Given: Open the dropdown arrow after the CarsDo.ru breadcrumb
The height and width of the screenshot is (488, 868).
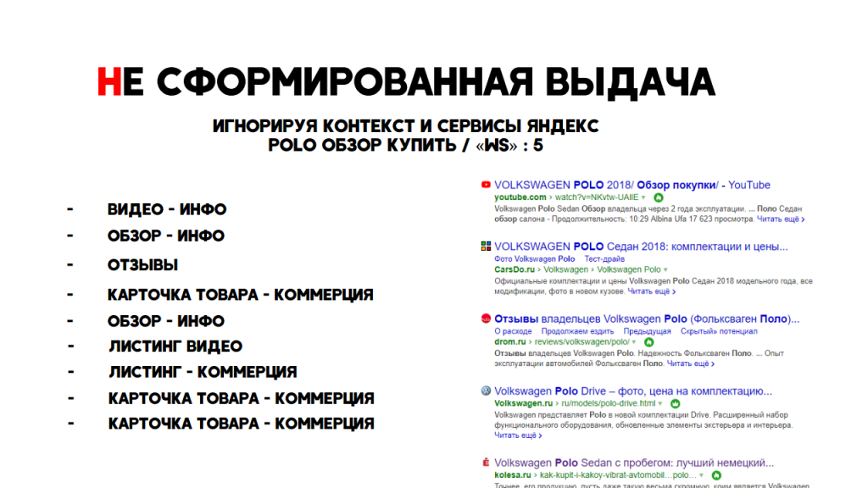Looking at the screenshot, I should click(x=665, y=270).
